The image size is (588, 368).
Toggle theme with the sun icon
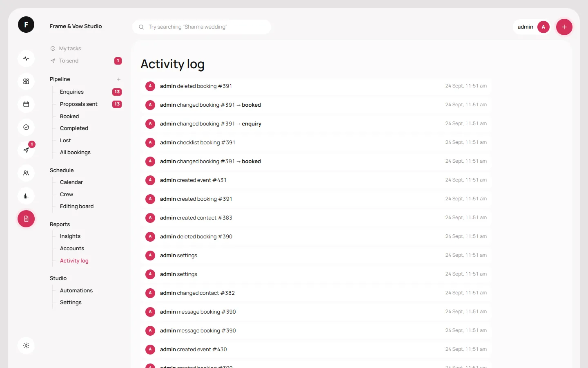pos(26,346)
